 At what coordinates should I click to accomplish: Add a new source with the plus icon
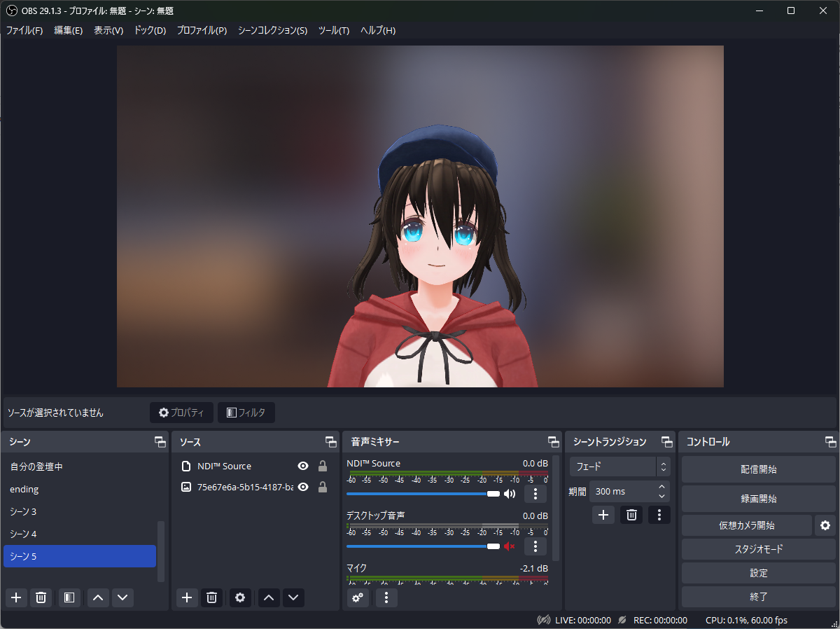coord(186,597)
